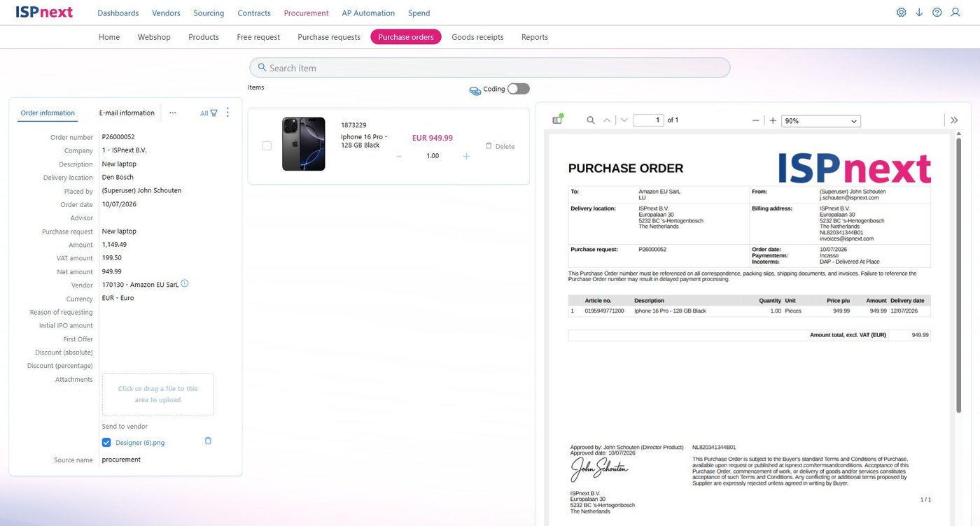Click the download arrow icon in header
This screenshot has height=526, width=980.
919,13
